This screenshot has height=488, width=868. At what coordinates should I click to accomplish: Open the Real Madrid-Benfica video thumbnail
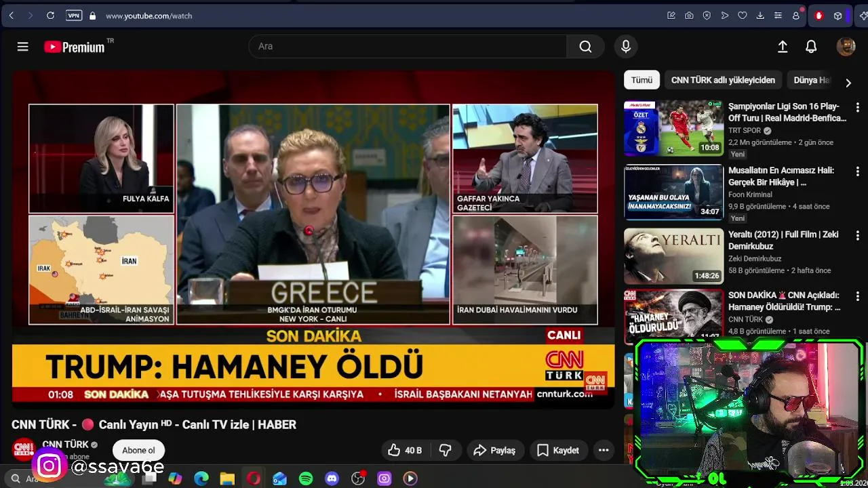[x=673, y=129]
